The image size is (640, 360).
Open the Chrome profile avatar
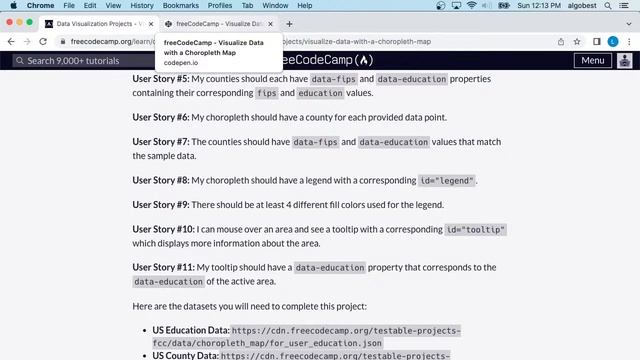(613, 42)
